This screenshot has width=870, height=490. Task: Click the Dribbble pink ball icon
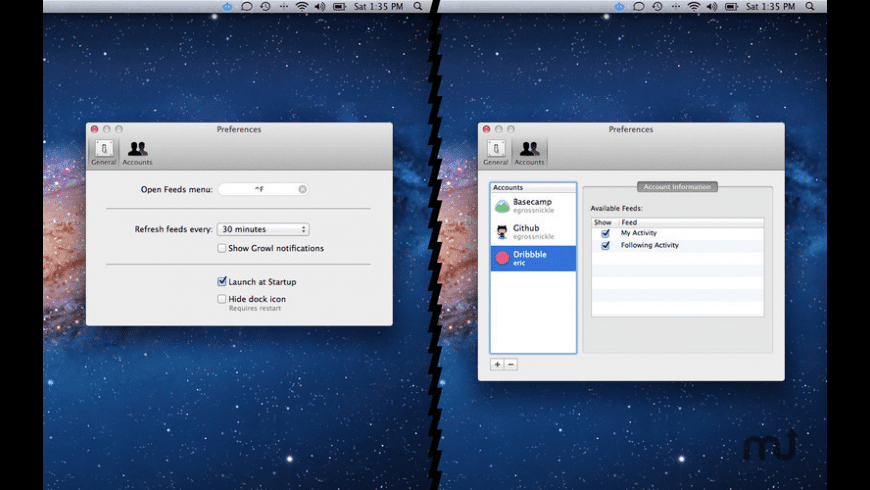click(x=502, y=258)
